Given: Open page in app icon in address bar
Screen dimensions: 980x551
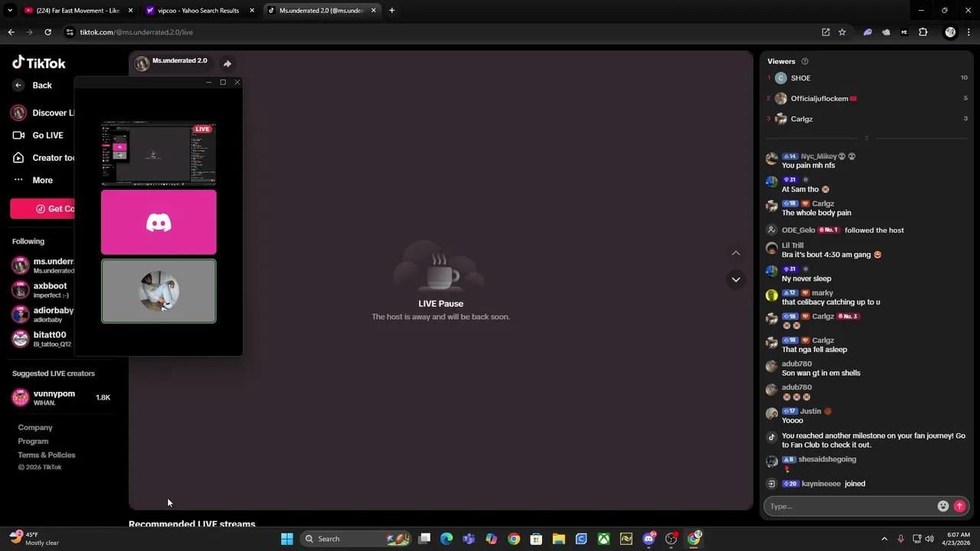Looking at the screenshot, I should 825,32.
